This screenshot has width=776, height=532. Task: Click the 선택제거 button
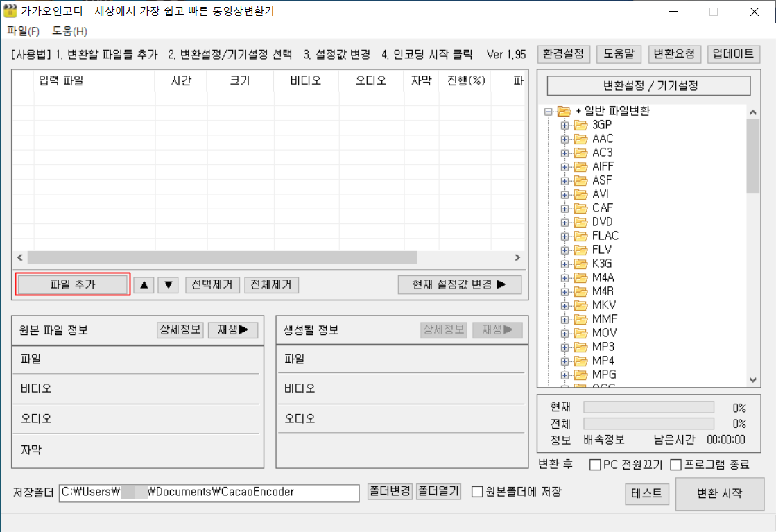212,284
